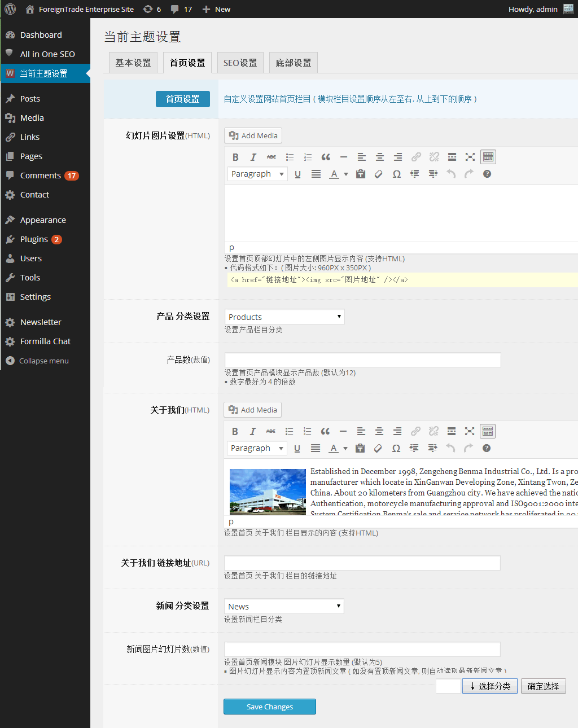Click the news slideshow count input field
Screen dimensions: 578x728
(362, 649)
